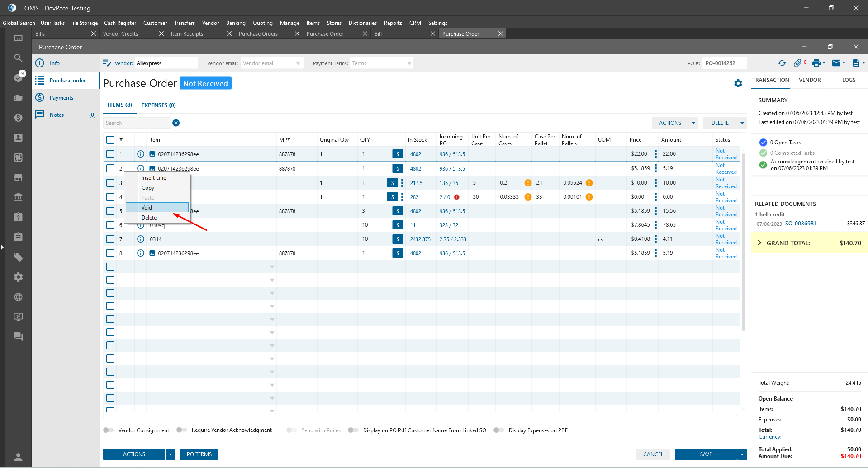Click the info icon on row 7
Screen dimensions: 868x468
click(141, 239)
